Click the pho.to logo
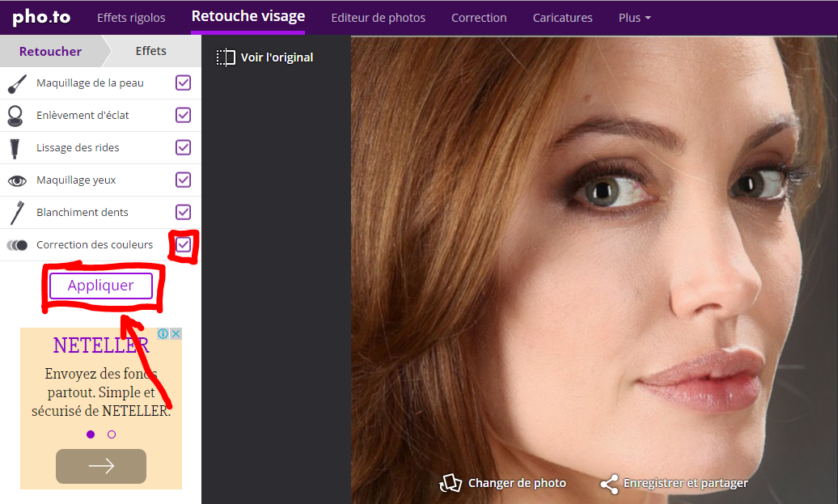The image size is (838, 504). coord(41,18)
